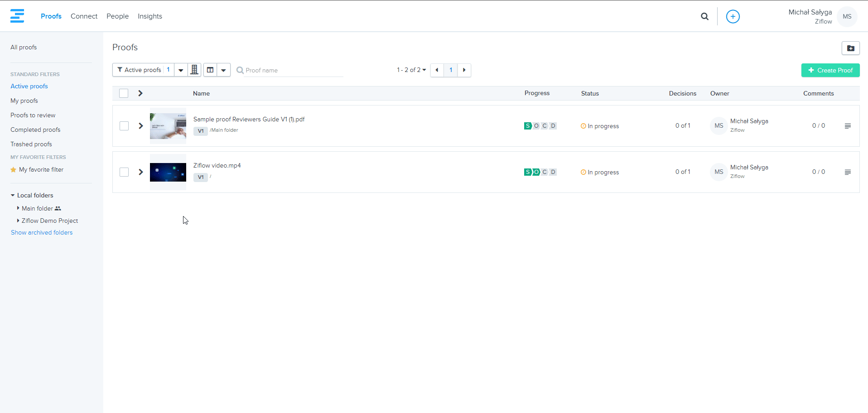Image resolution: width=868 pixels, height=413 pixels.
Task: Click the Proof name search field
Action: click(x=294, y=70)
